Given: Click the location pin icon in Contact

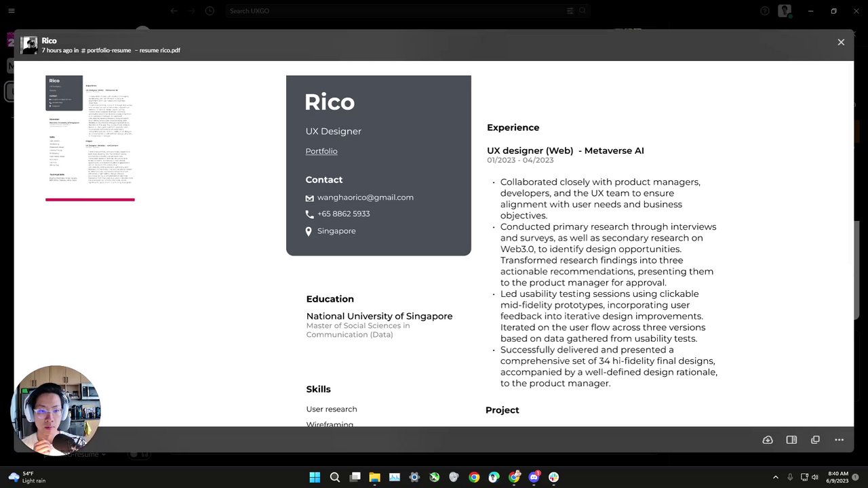Looking at the screenshot, I should tap(309, 232).
